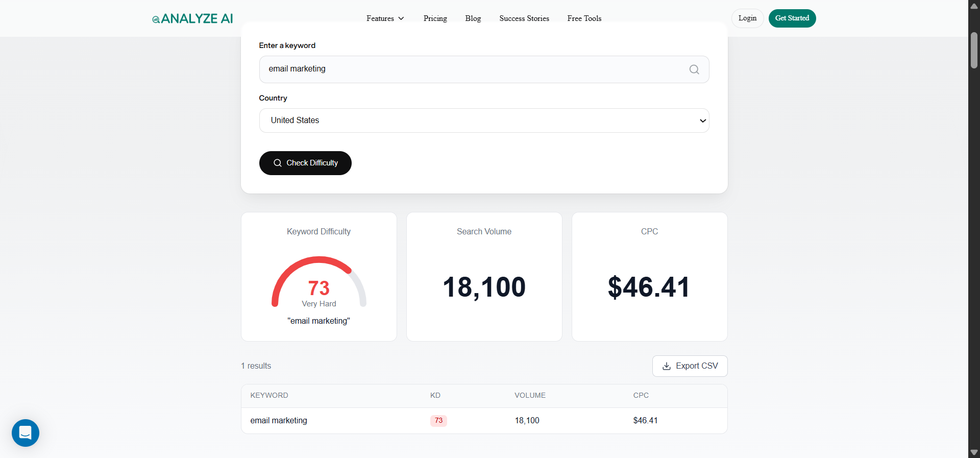Click the large 18,100 Search Volume value
This screenshot has width=980, height=458.
(484, 287)
